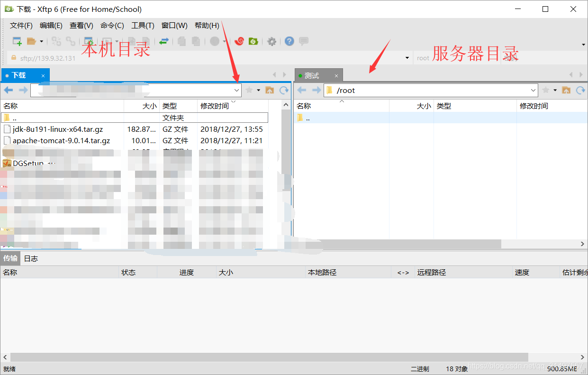Click back arrow in server pane

302,90
